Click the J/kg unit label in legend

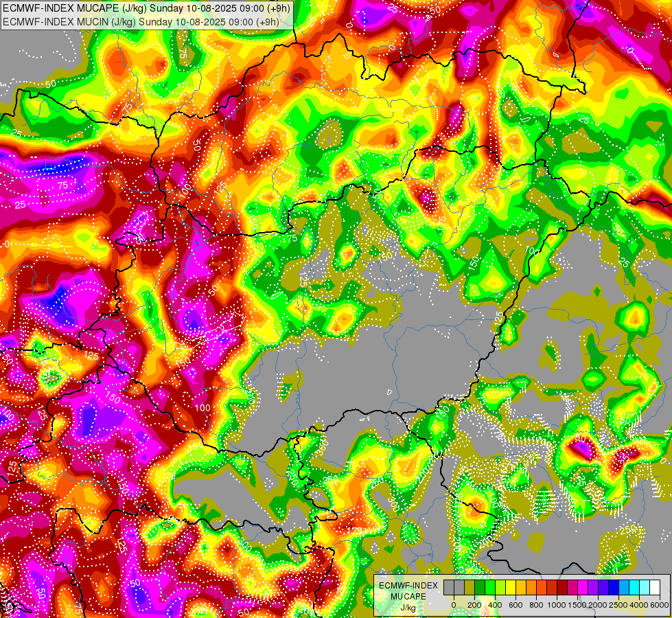408,608
